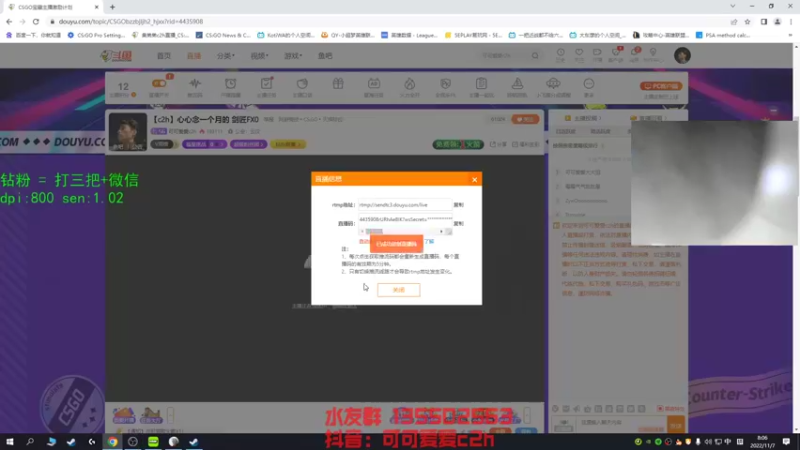
Task: Reload the page with browser refresh button
Action: point(36,21)
